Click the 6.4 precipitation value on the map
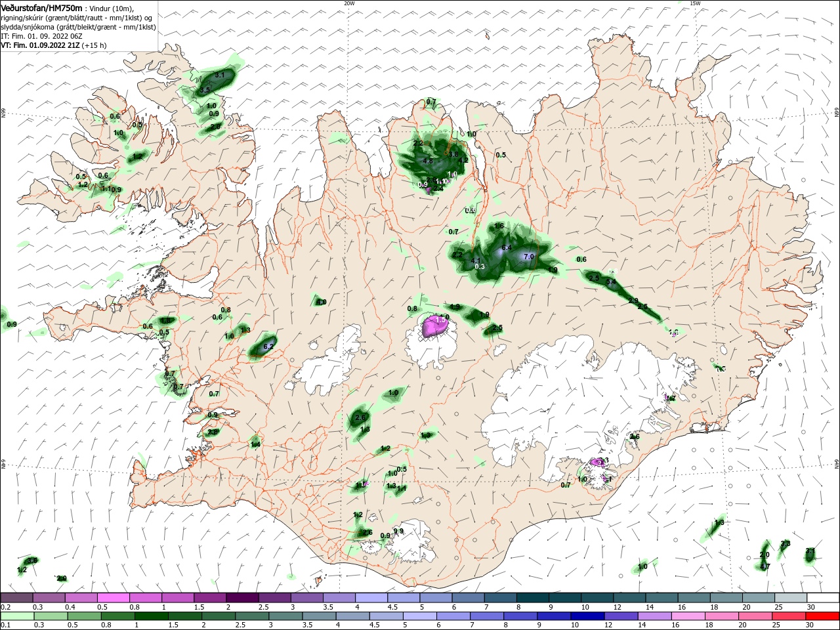This screenshot has height=630, width=840. pyautogui.click(x=506, y=247)
